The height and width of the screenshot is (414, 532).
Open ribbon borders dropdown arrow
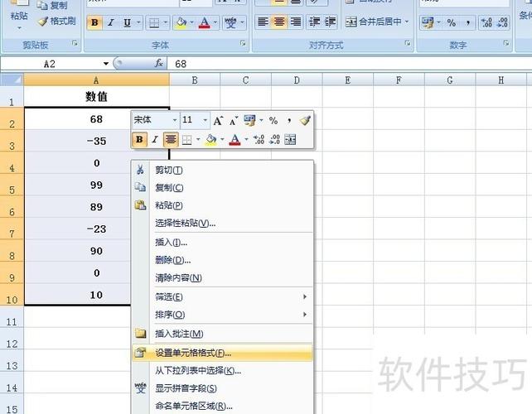[x=165, y=22]
